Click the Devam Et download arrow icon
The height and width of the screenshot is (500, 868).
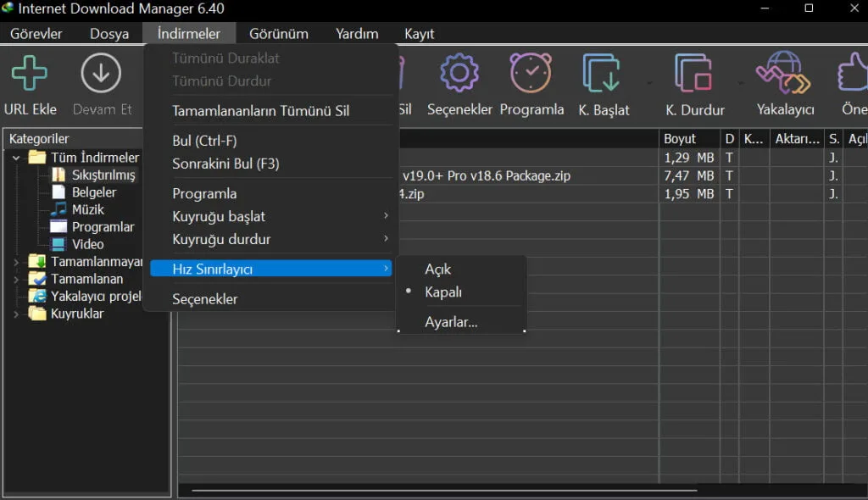pos(101,73)
